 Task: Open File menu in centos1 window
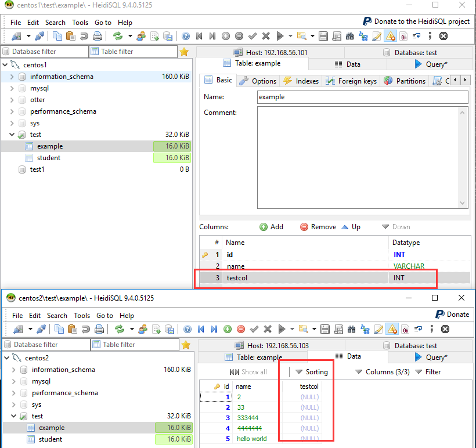(16, 23)
